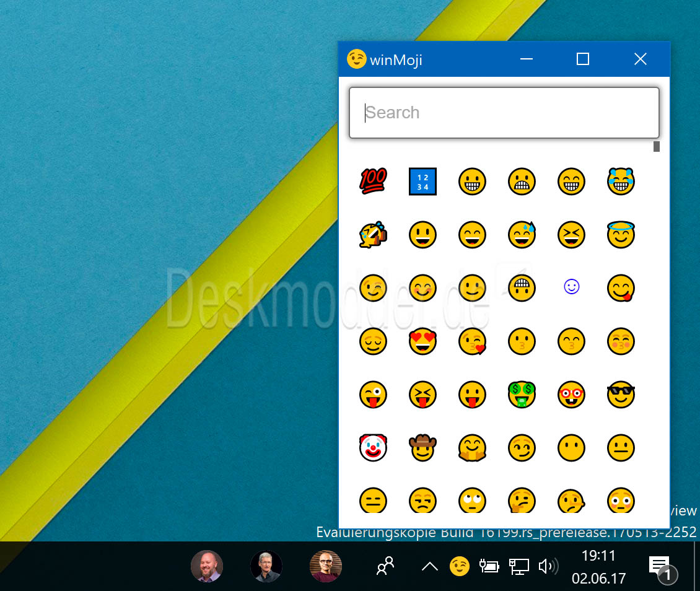Select the money mouth face emoji

[x=522, y=395]
